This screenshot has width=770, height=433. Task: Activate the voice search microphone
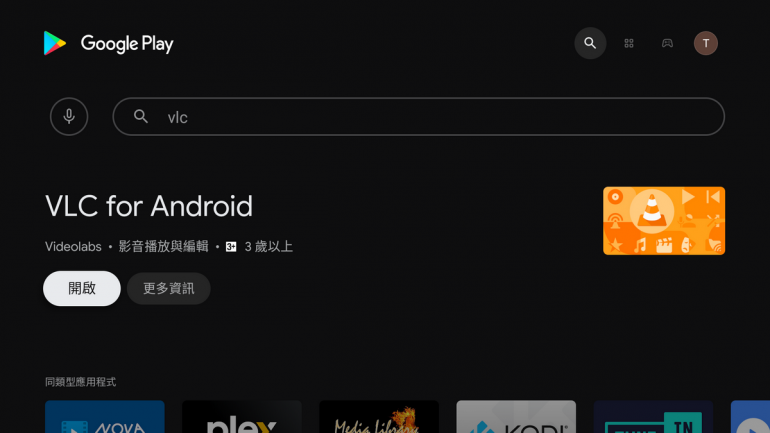coord(69,116)
